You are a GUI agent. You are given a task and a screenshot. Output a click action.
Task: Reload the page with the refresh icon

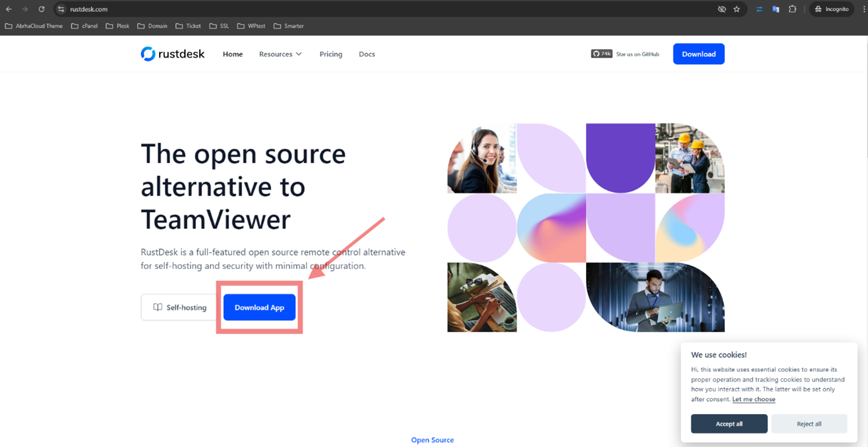[41, 9]
